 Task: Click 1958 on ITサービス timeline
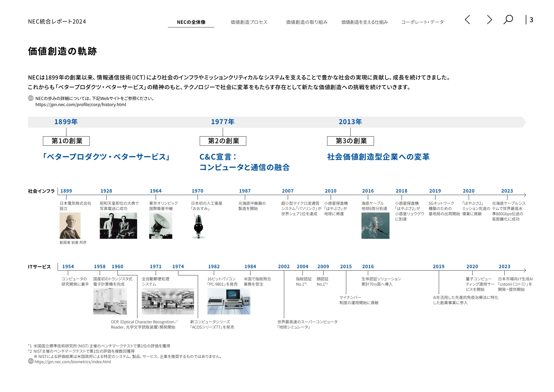click(x=100, y=267)
